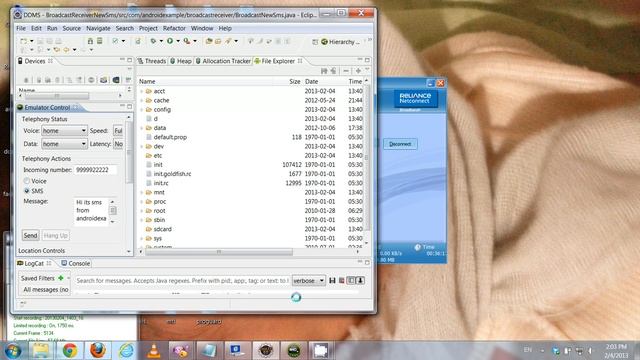The width and height of the screenshot is (640, 360).
Task: Open the Speed dropdown showing Full
Action: [118, 131]
